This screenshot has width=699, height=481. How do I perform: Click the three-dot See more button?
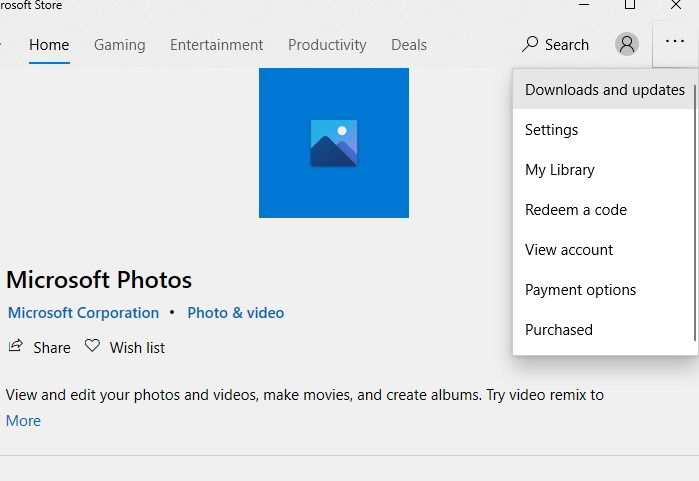coord(675,41)
